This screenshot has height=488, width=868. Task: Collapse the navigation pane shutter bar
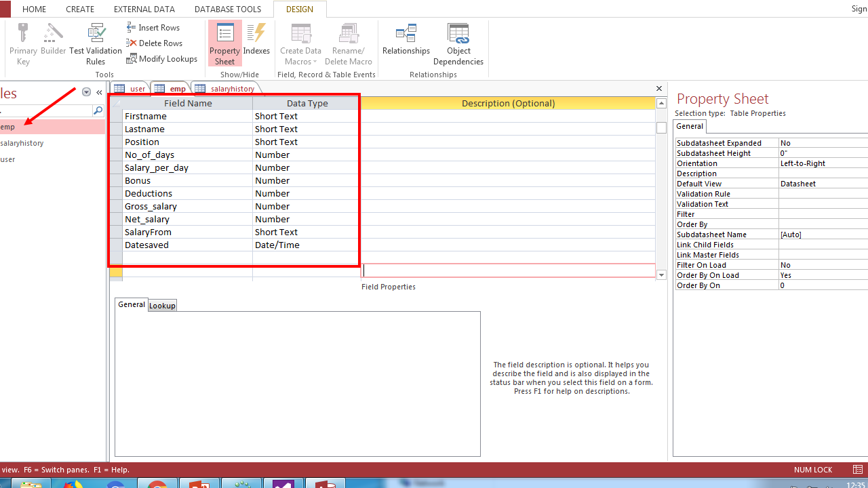[x=98, y=92]
